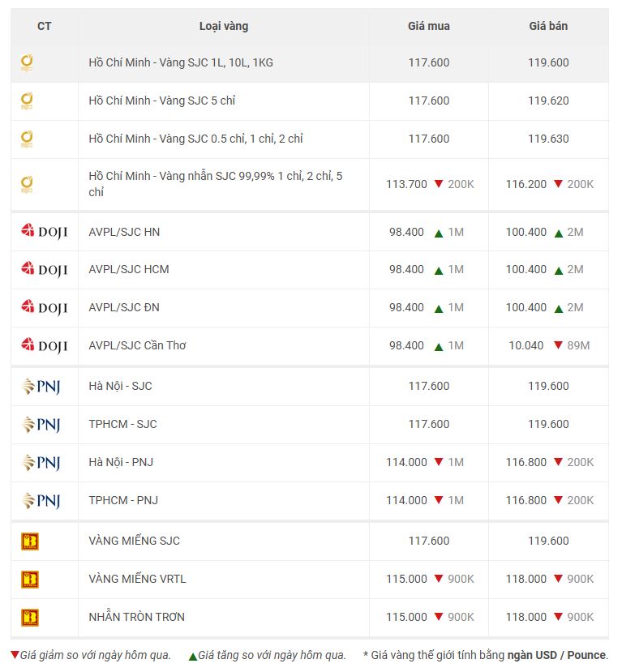Click the logo beside VÀNG MIẾNG SJC

pyautogui.click(x=30, y=541)
